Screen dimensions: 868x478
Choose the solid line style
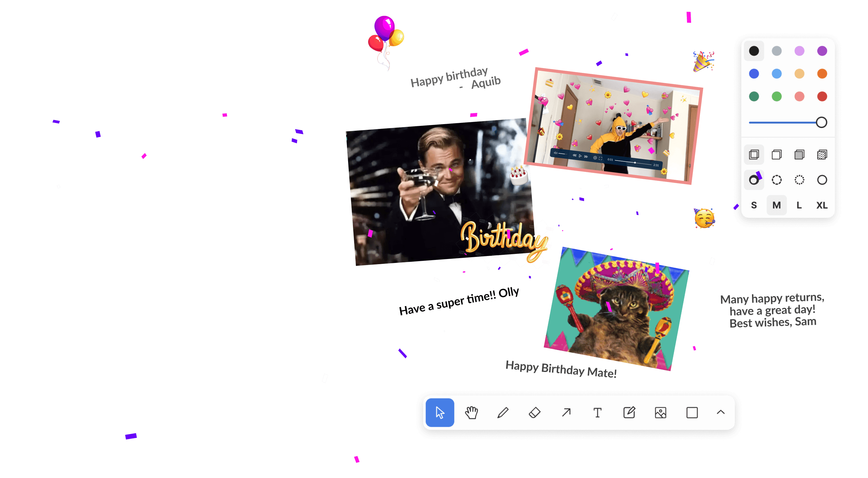point(822,180)
